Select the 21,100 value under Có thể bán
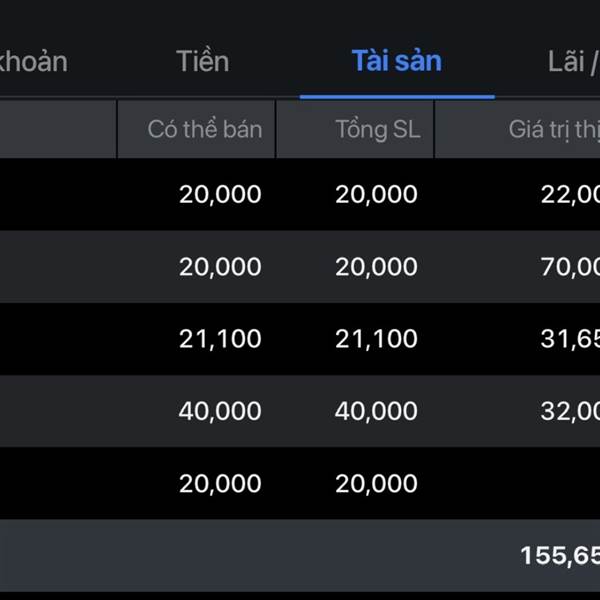 pyautogui.click(x=220, y=339)
